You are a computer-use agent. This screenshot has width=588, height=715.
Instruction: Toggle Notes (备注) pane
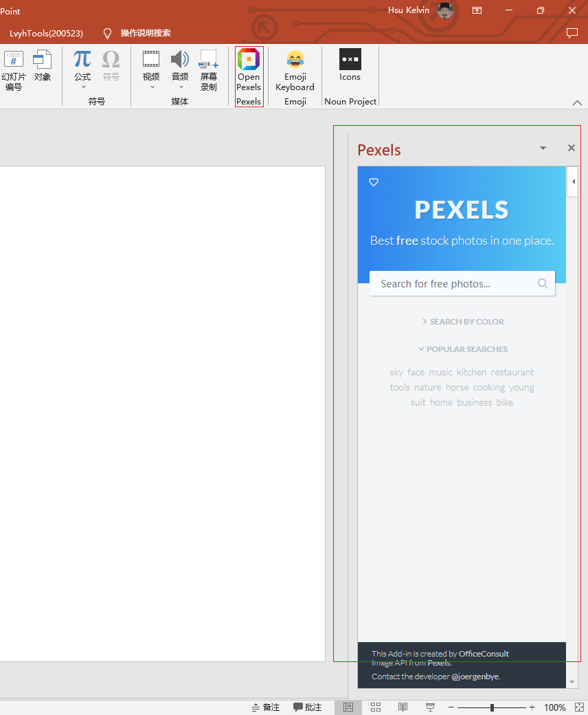266,707
